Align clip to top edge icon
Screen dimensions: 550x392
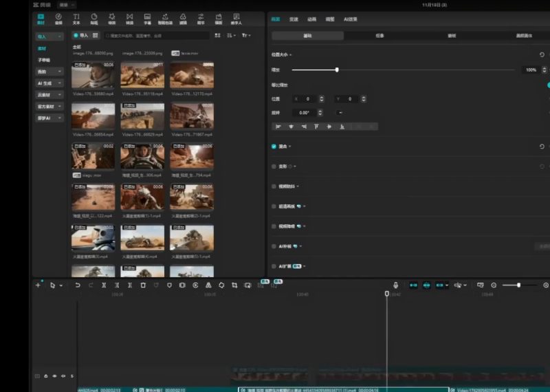(316, 127)
